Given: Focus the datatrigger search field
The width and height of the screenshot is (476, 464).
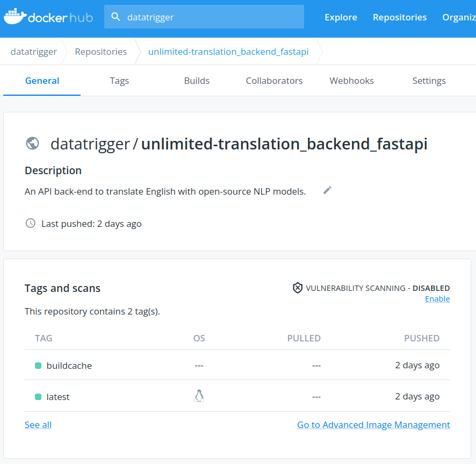Looking at the screenshot, I should 204,17.
